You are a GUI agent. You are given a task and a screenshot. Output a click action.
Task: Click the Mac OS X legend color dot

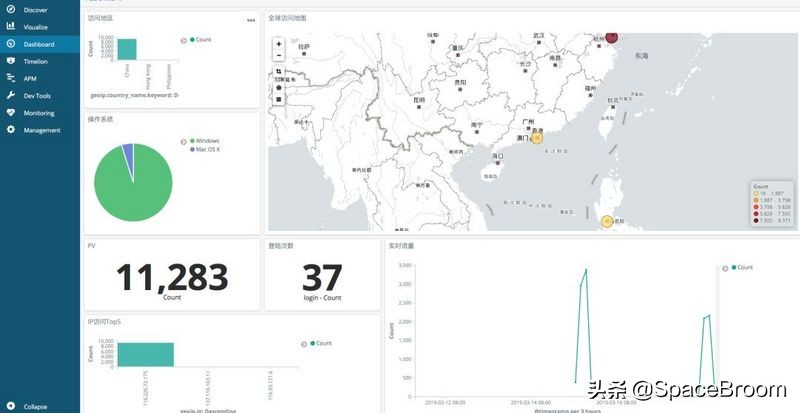tap(192, 149)
